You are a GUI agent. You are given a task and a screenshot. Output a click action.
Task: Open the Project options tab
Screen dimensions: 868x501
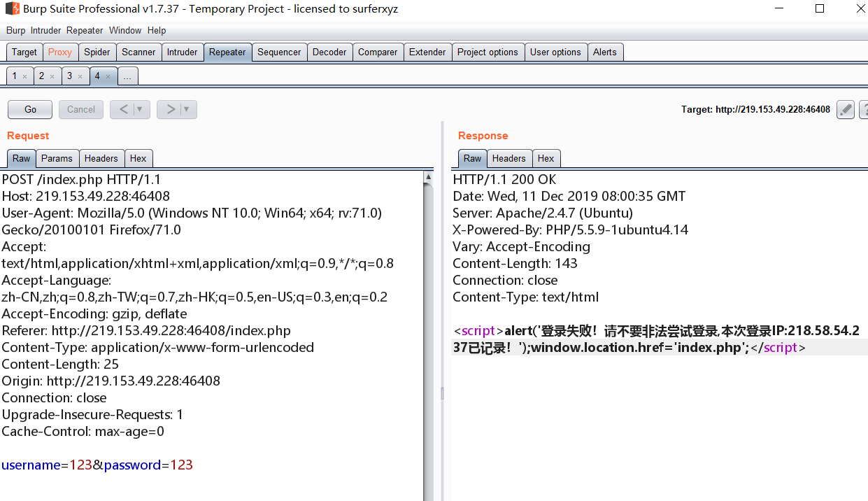488,52
